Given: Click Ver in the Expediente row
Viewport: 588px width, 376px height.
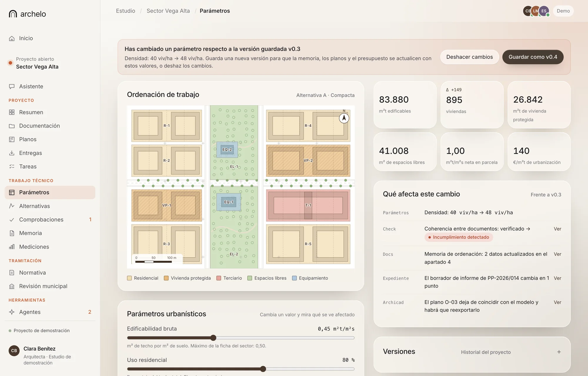Looking at the screenshot, I should (557, 278).
